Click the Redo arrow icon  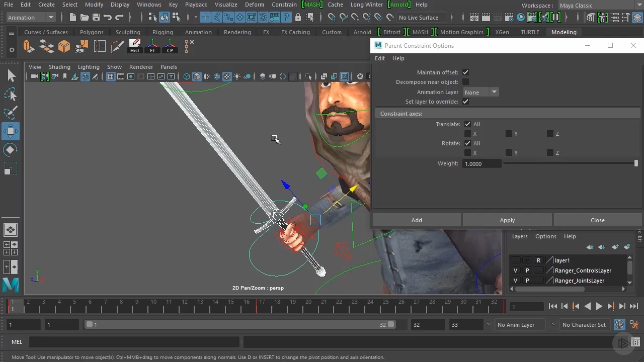pos(119,18)
